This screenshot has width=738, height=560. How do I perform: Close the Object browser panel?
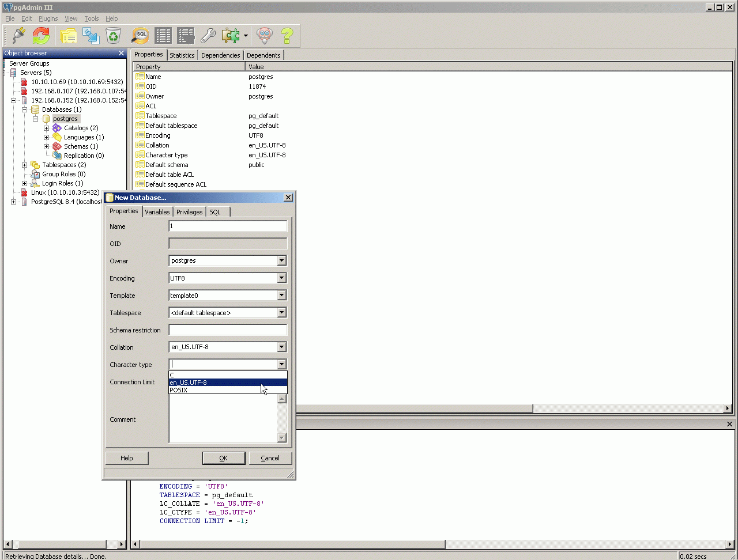pos(121,53)
